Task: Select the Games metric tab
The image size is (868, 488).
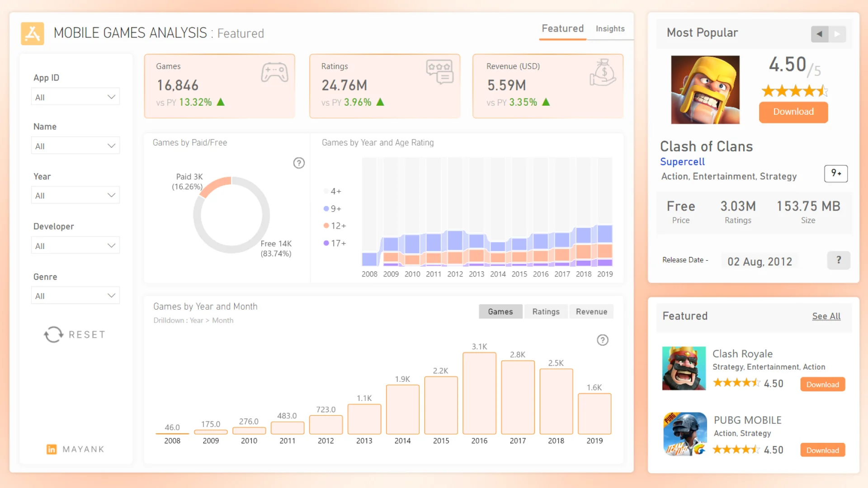Action: click(x=500, y=312)
